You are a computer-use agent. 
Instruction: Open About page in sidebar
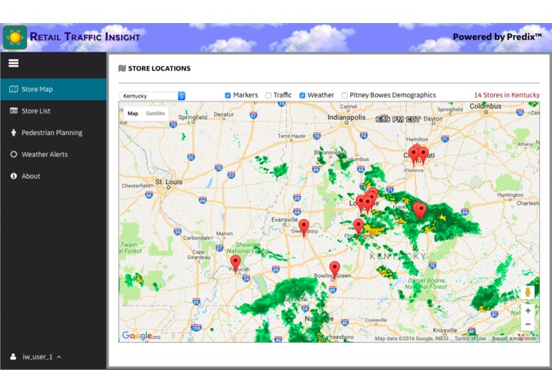(53, 176)
